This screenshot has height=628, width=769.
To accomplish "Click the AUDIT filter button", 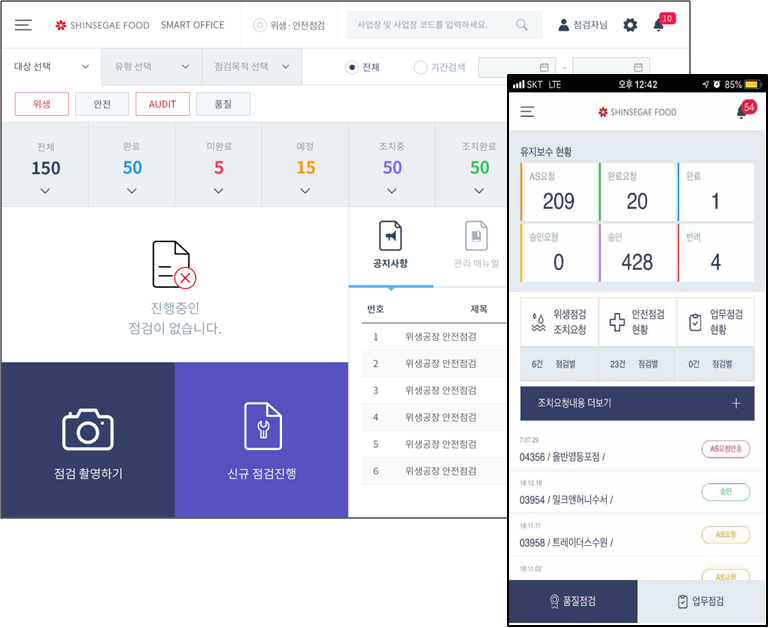I will pyautogui.click(x=162, y=104).
